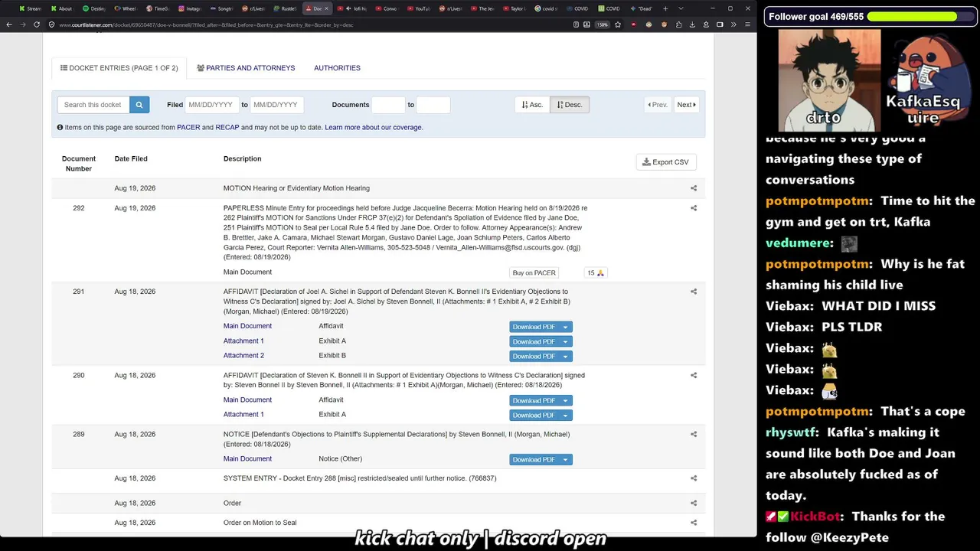Open the list-all-tabs chevron
Image resolution: width=980 pixels, height=551 pixels.
(x=681, y=8)
